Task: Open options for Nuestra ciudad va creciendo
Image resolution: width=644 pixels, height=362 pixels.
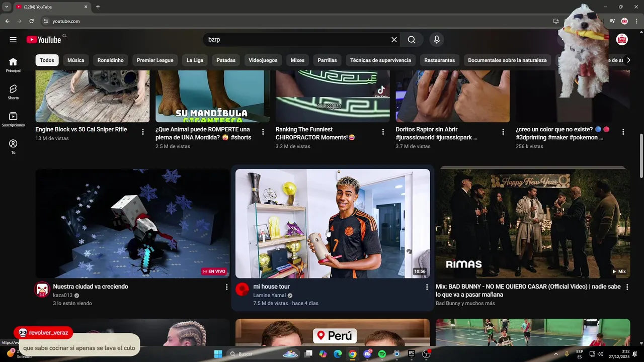Action: click(x=226, y=287)
